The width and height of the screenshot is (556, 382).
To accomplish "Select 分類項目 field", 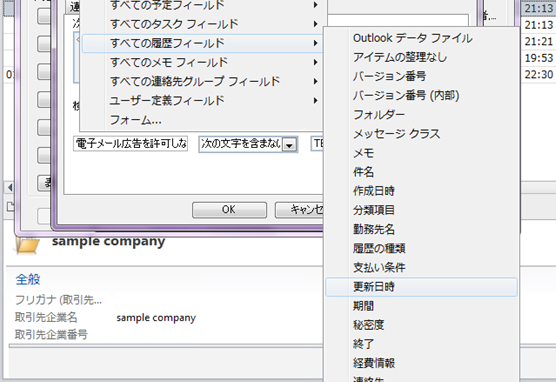I will [421, 210].
